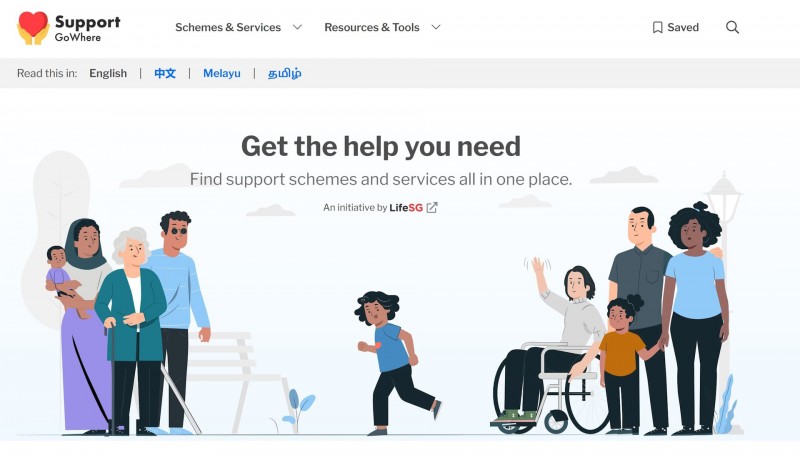Image resolution: width=800 pixels, height=458 pixels.
Task: Switch language to 中文
Action: pos(165,73)
